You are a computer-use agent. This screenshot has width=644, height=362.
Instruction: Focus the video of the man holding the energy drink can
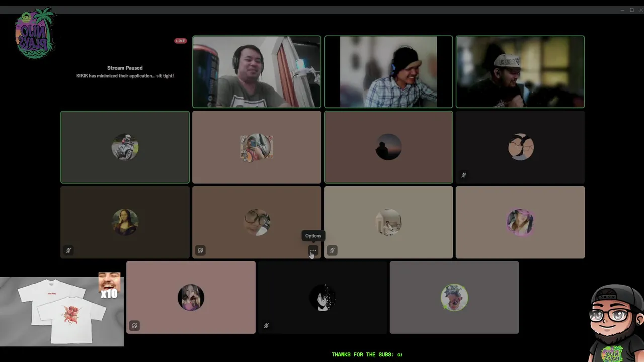pyautogui.click(x=257, y=71)
